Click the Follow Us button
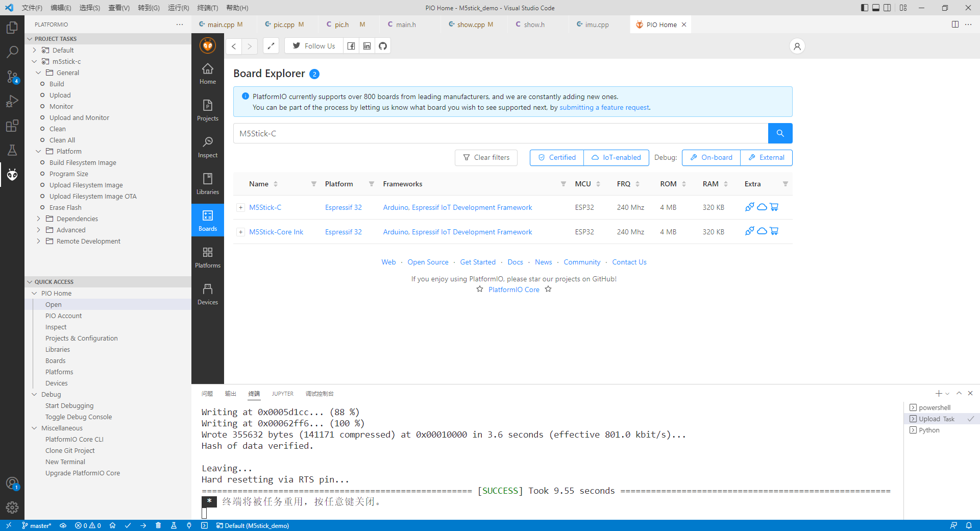 [x=314, y=46]
